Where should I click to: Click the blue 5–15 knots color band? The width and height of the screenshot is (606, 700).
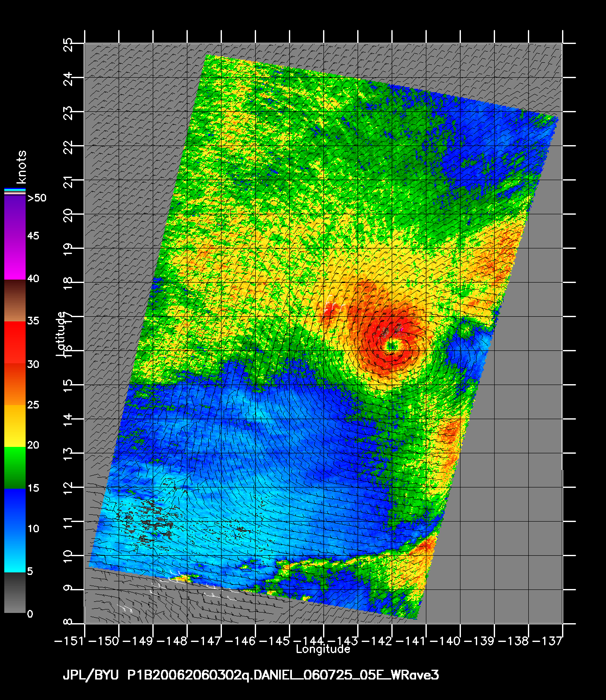[15, 530]
